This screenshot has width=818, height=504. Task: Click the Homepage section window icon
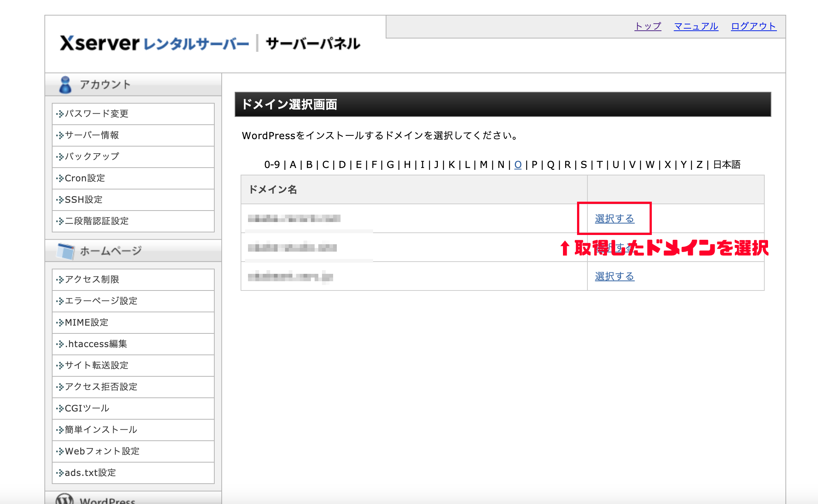point(66,251)
